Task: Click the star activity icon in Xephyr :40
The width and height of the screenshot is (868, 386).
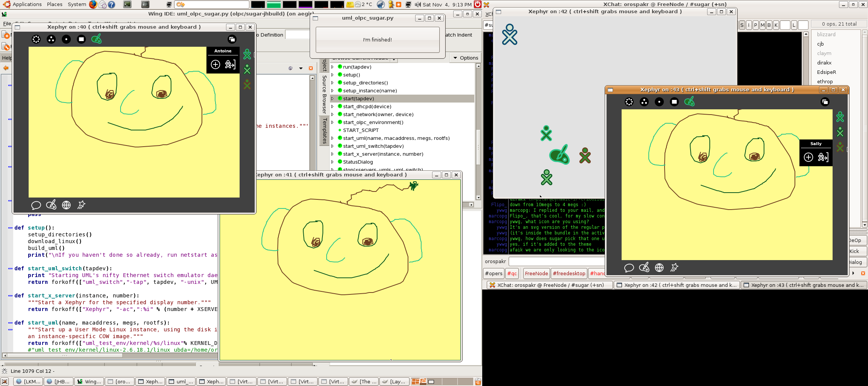Action: pyautogui.click(x=81, y=205)
